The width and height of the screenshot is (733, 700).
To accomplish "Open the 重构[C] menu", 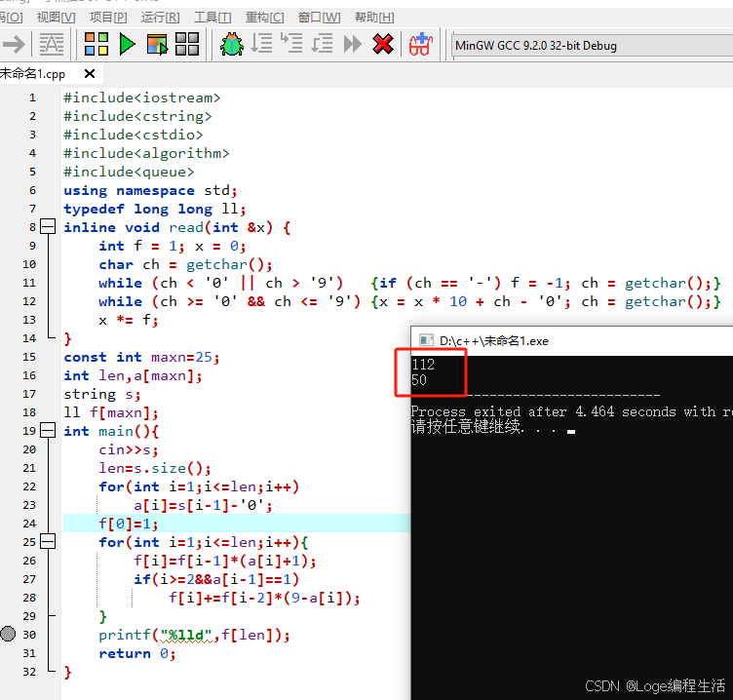I will tap(264, 18).
